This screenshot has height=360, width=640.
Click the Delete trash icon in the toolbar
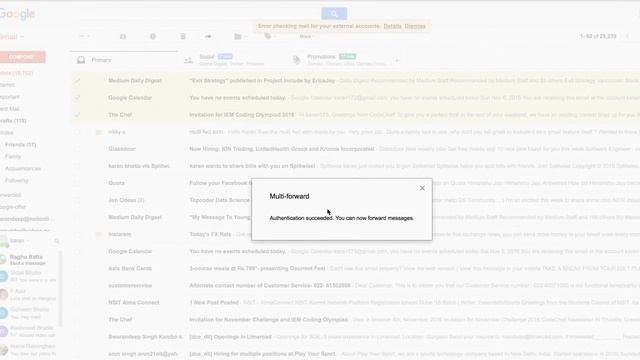pyautogui.click(x=183, y=36)
